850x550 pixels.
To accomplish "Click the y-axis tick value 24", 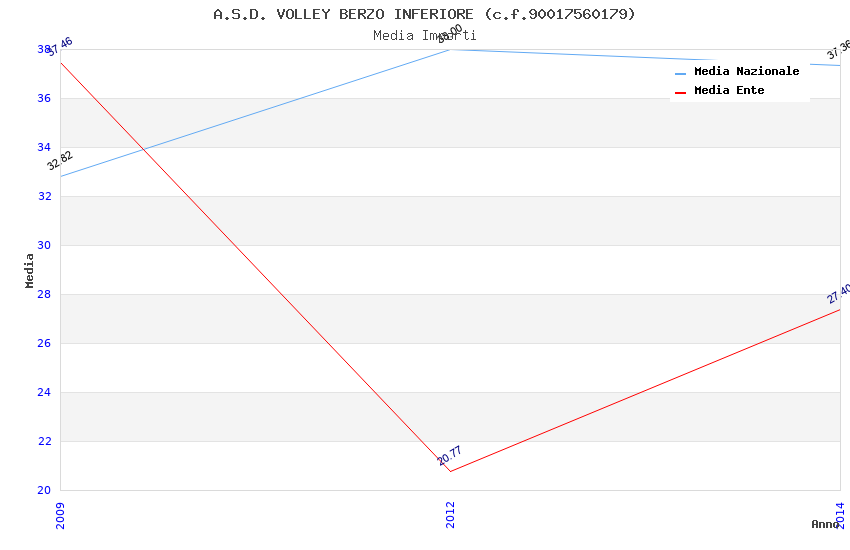I will click(x=44, y=392).
